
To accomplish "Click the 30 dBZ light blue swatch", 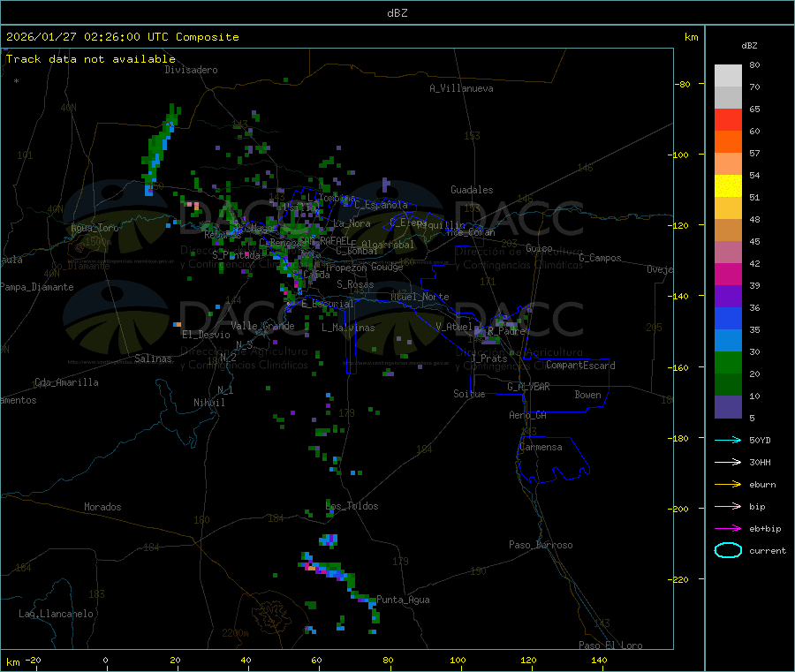I will [728, 341].
